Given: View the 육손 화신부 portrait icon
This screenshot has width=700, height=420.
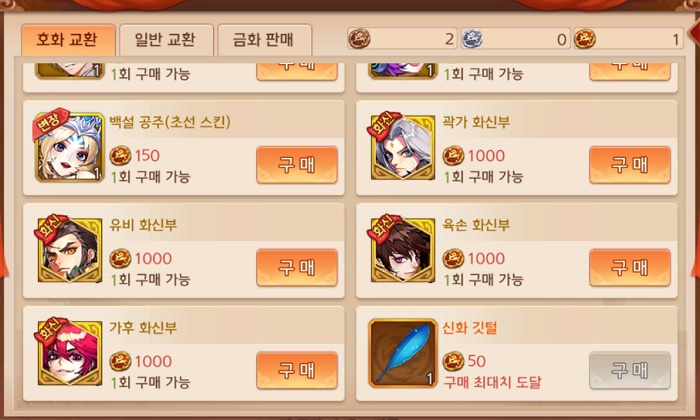Looking at the screenshot, I should pyautogui.click(x=402, y=250).
